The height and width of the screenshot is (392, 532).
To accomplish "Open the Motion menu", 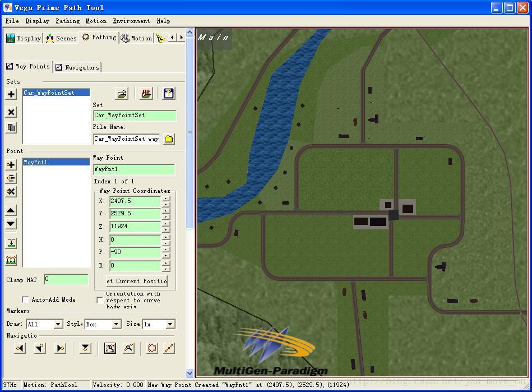I will [96, 21].
